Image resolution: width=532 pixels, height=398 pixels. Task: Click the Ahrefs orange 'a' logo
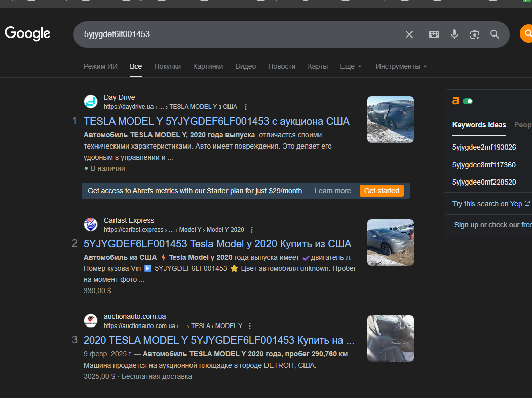[455, 101]
